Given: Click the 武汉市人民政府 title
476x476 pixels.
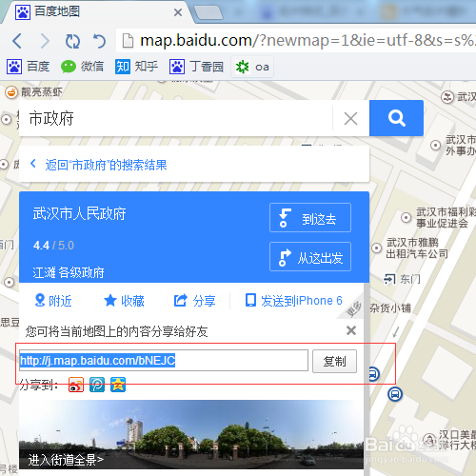Looking at the screenshot, I should tap(79, 213).
